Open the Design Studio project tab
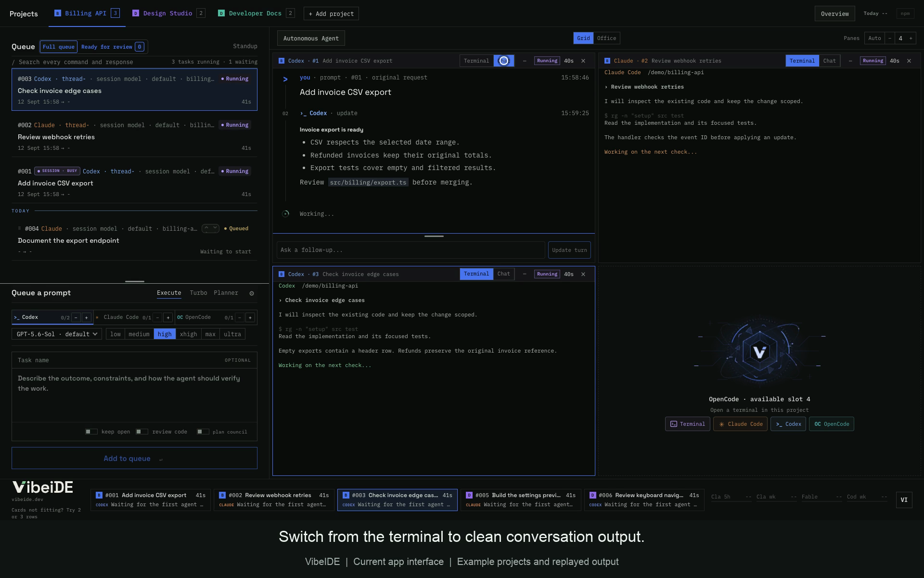The height and width of the screenshot is (578, 924). click(169, 13)
